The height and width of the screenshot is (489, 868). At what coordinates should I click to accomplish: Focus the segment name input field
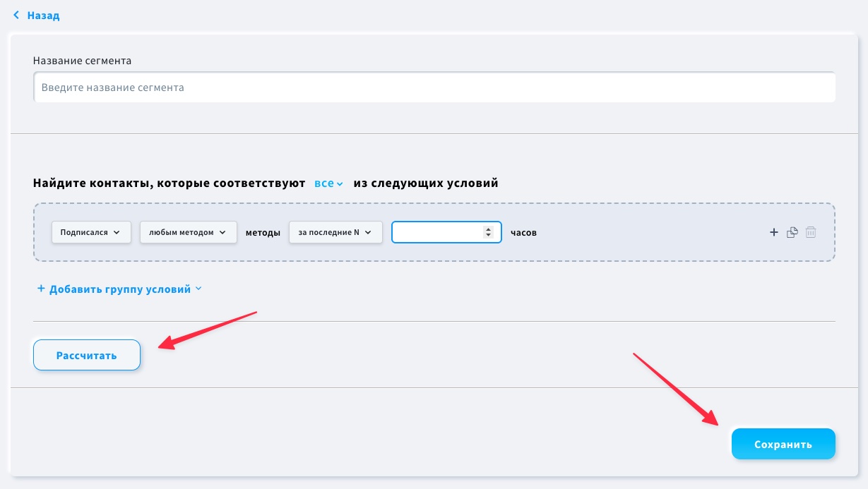[434, 87]
